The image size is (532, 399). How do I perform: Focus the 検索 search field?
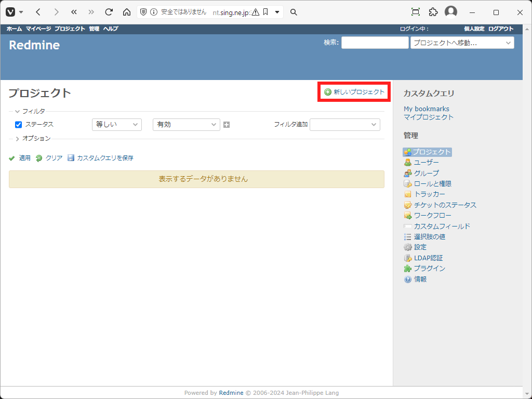coord(375,43)
